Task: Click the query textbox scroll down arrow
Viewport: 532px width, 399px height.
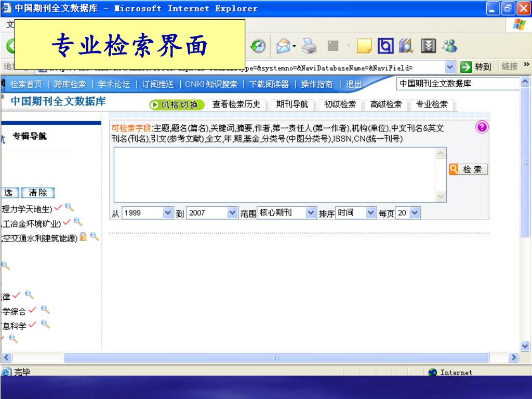Action: (441, 196)
